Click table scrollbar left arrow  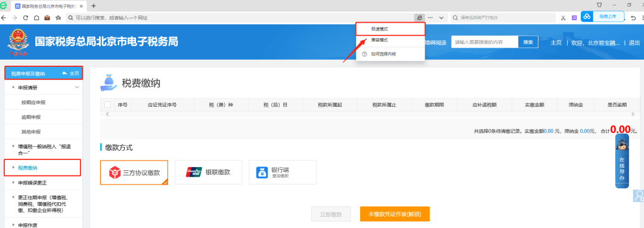click(107, 114)
